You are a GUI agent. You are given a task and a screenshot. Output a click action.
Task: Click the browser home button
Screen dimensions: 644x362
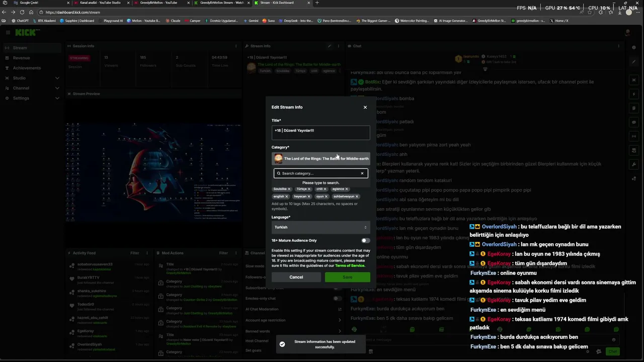31,12
